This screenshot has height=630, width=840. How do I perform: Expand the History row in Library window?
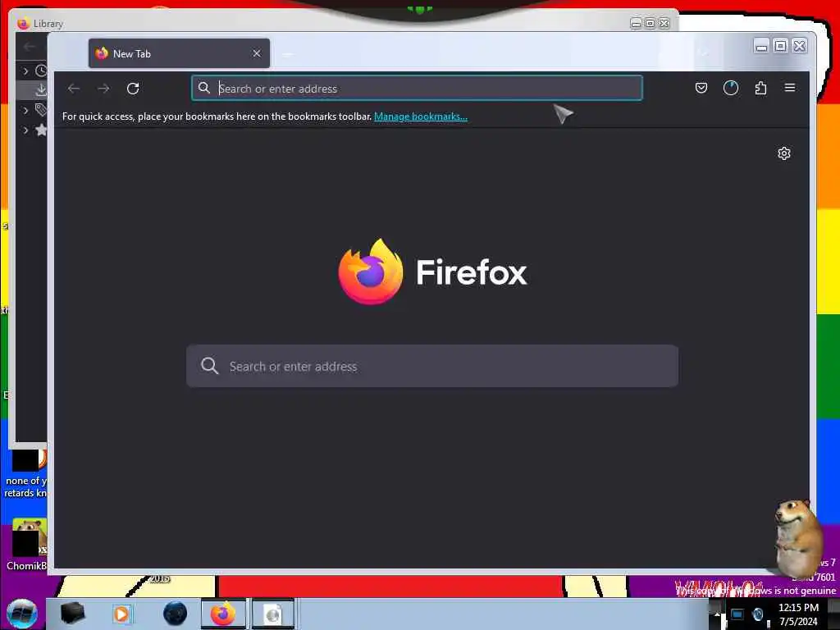(x=25, y=71)
